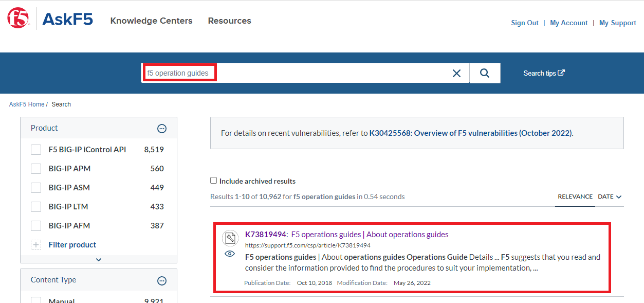This screenshot has height=303, width=644.
Task: Click the magnifier search button
Action: coord(485,73)
